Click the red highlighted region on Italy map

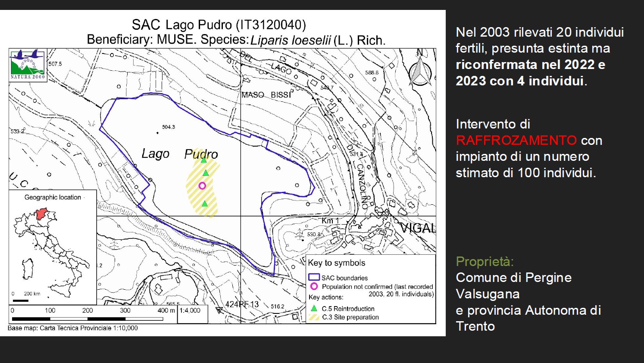41,213
